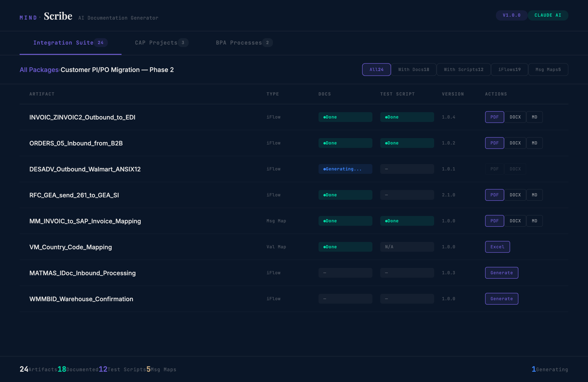588x382 pixels.
Task: Download DOCX for ORDERS_05_Inbound_from_B2B
Action: click(515, 143)
